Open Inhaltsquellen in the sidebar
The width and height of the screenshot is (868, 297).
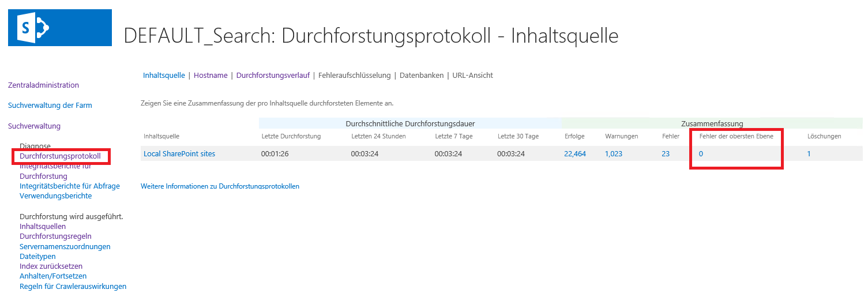42,227
